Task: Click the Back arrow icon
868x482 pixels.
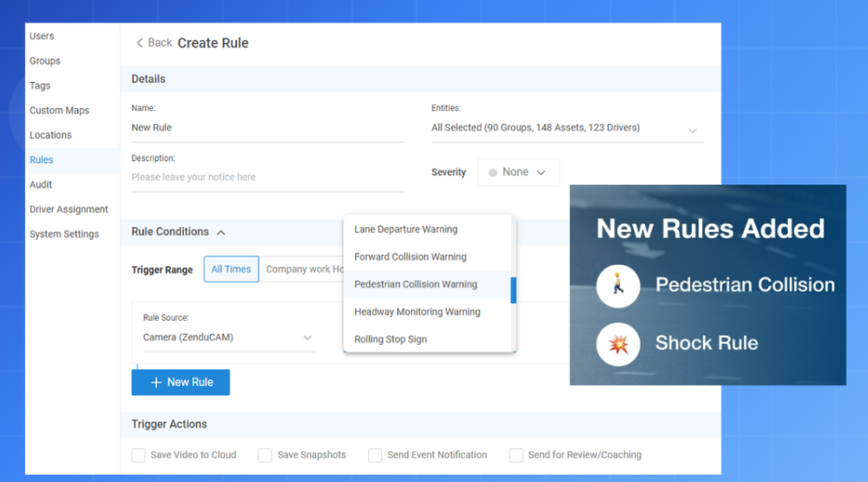Action: [x=140, y=43]
